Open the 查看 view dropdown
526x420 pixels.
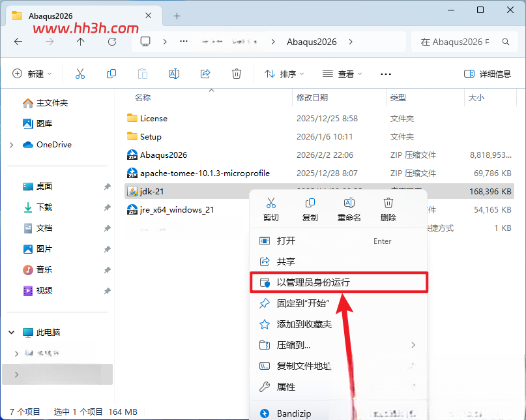[342, 74]
